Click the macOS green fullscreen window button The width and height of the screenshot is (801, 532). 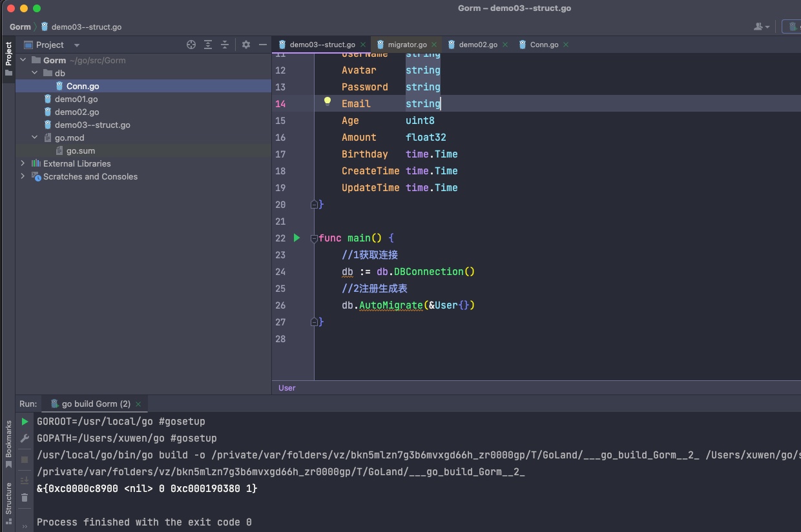[37, 8]
